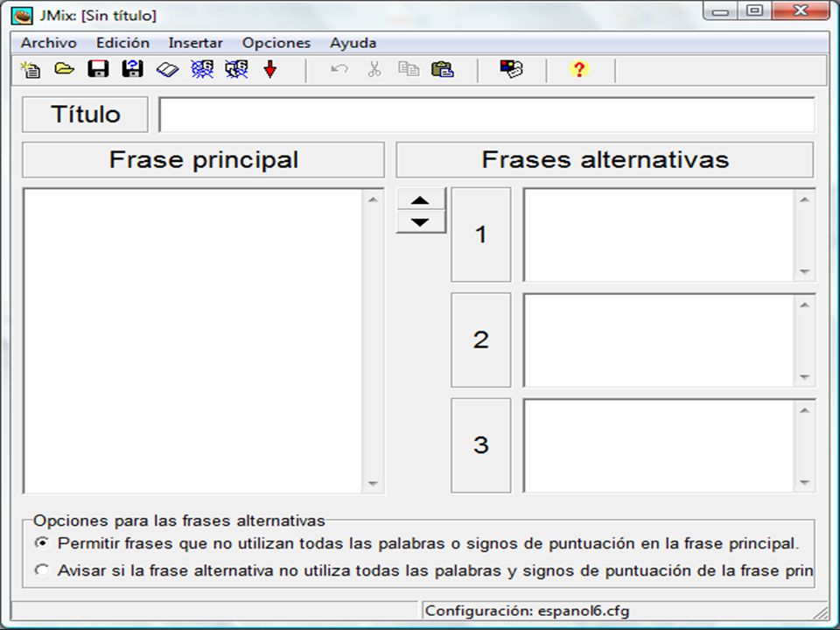This screenshot has width=840, height=630.
Task: Click scroll-up arrow of alternative box 3
Action: (805, 410)
